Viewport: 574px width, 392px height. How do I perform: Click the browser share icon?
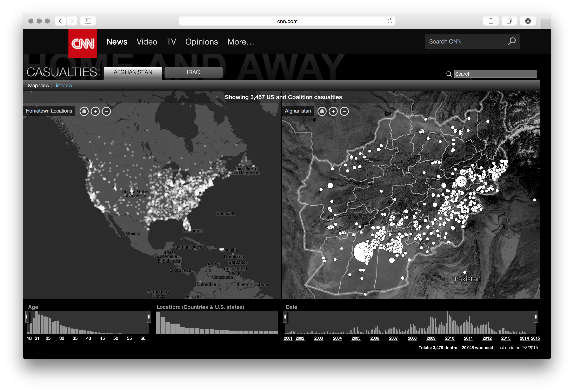pos(490,21)
